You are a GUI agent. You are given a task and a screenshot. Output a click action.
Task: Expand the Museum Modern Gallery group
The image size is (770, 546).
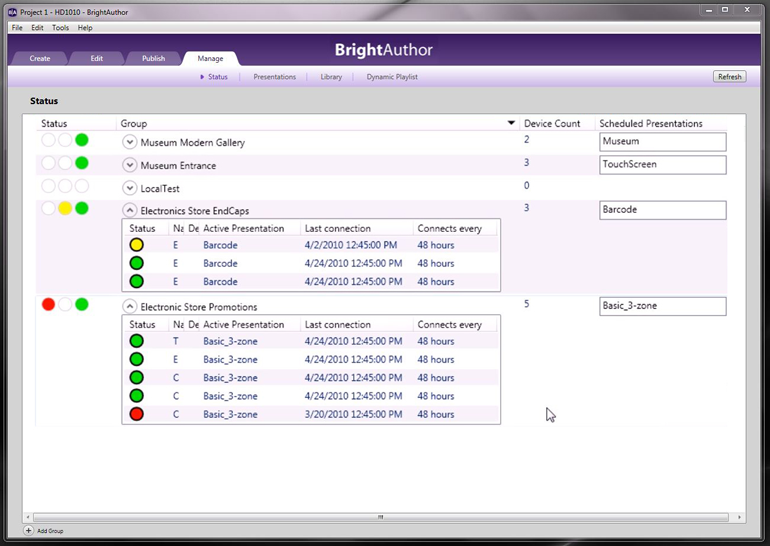pyautogui.click(x=130, y=143)
